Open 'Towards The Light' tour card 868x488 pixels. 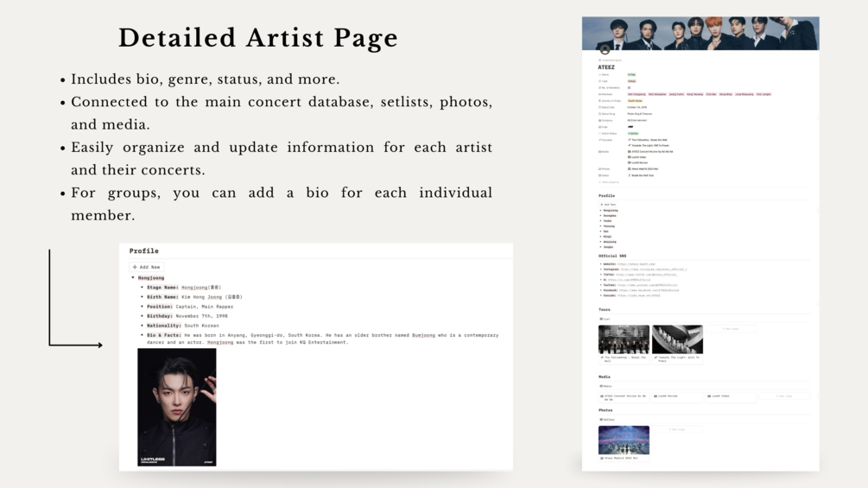point(678,344)
